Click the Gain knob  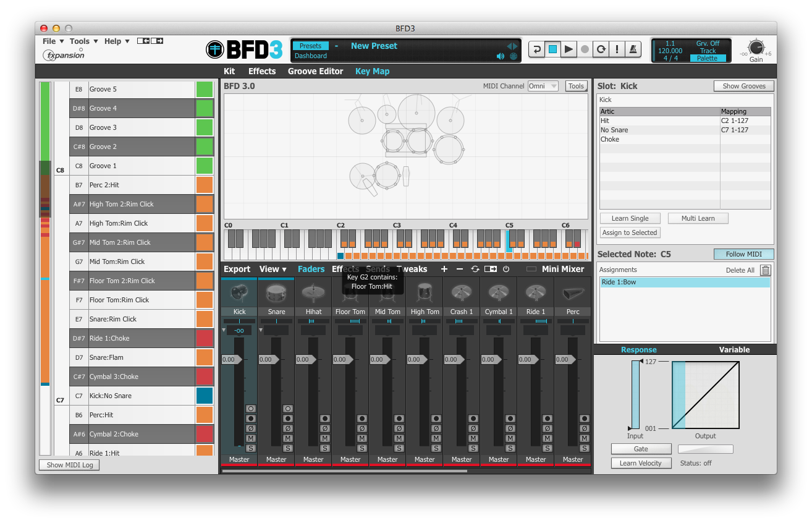(756, 48)
